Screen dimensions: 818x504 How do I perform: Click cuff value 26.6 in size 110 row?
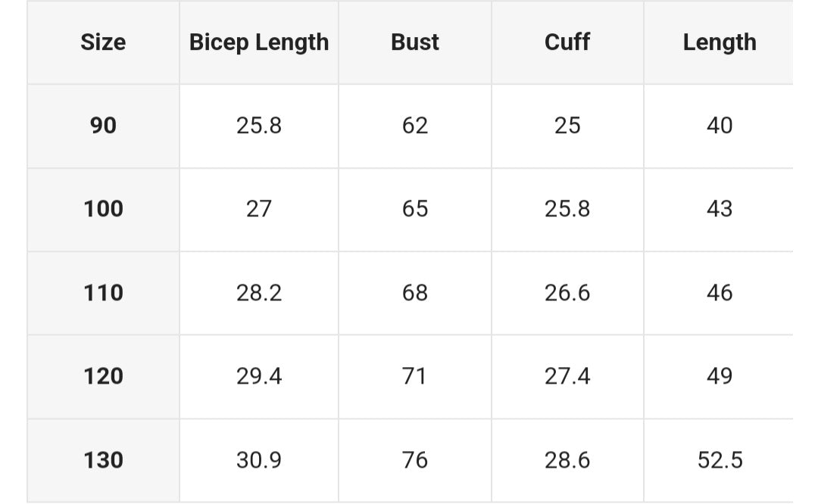567,293
